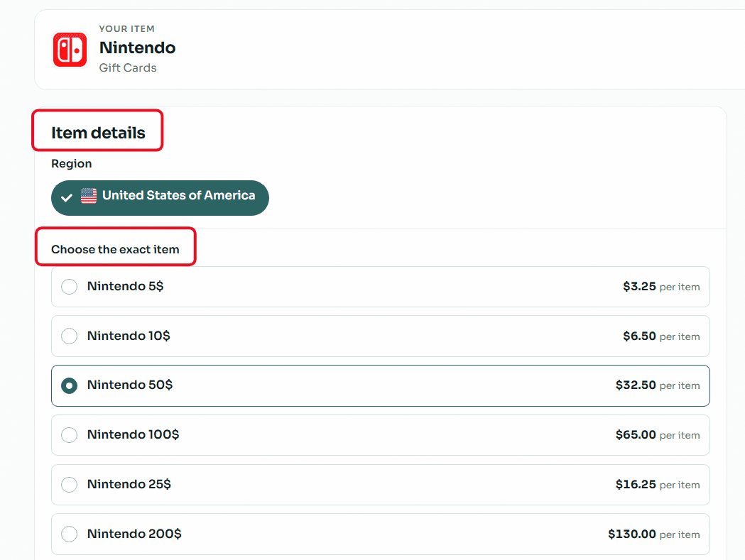Click the Nintendo 200$ label
This screenshot has height=560, width=745.
[x=134, y=534]
